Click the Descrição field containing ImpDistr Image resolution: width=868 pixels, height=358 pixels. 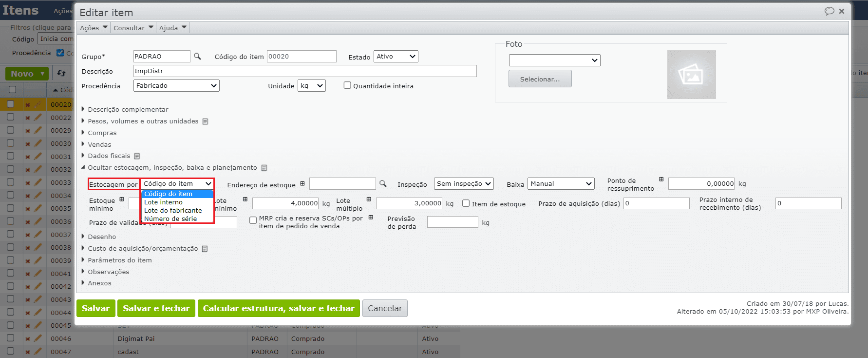(305, 71)
